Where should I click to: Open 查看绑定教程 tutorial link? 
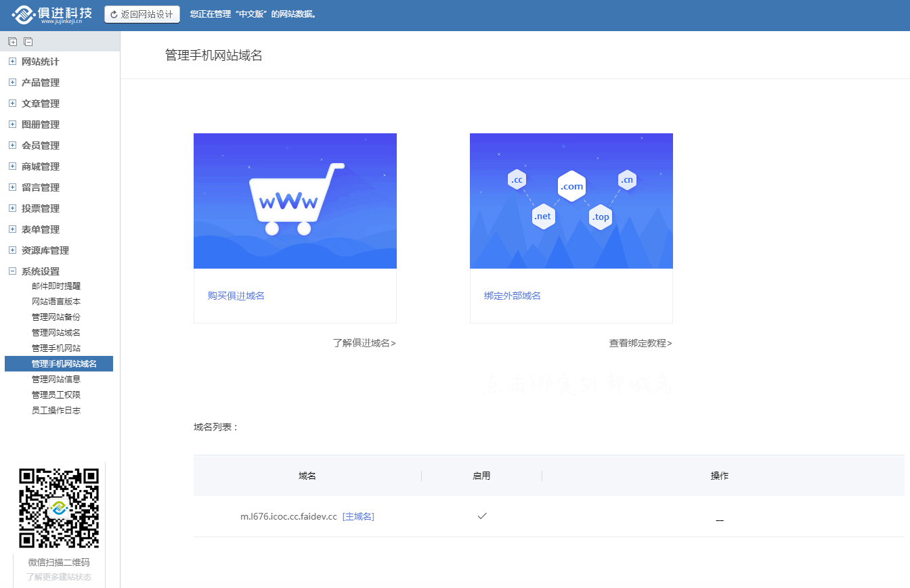[x=640, y=343]
